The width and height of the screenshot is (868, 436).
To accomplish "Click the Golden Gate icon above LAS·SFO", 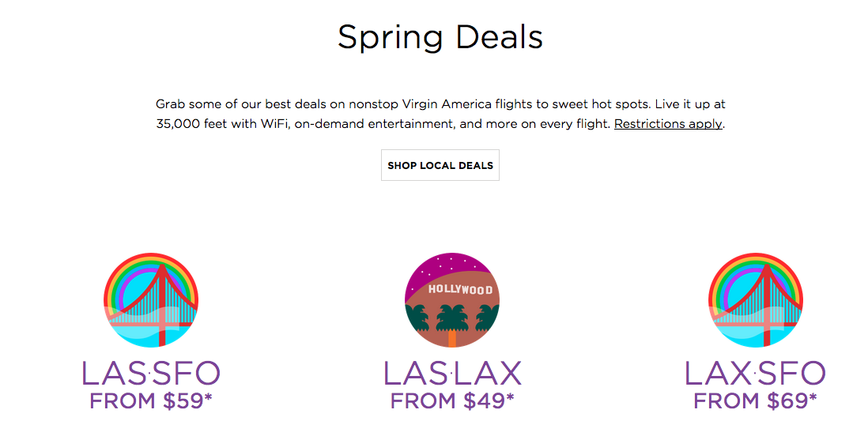I will pyautogui.click(x=151, y=300).
